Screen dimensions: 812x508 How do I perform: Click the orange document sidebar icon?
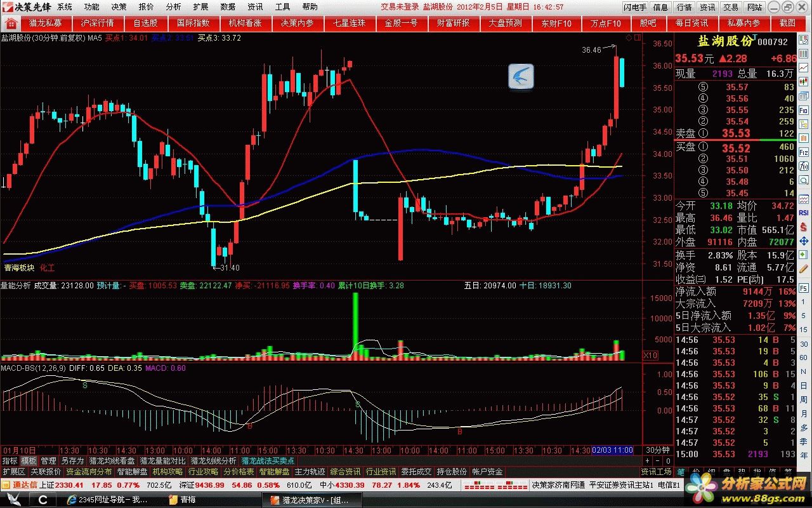(x=804, y=138)
